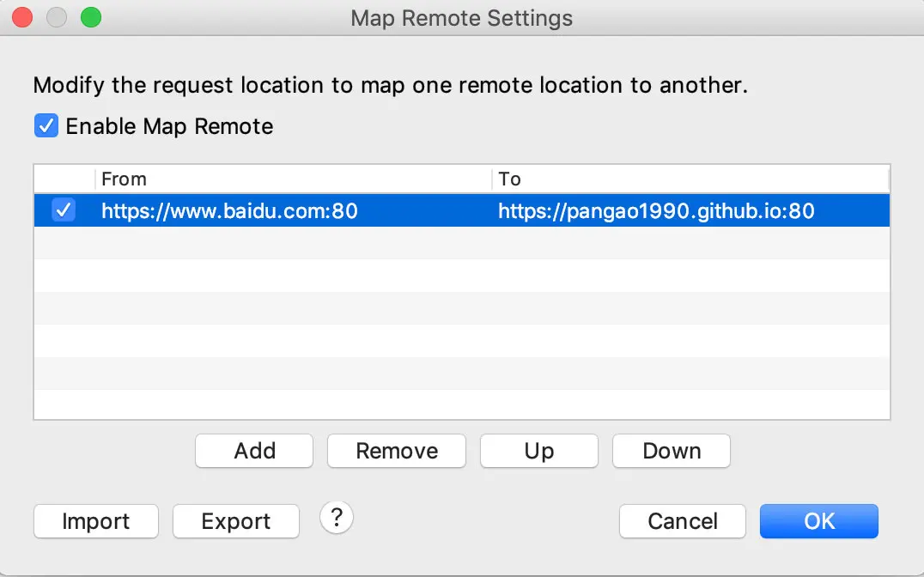924x577 pixels.
Task: Select the pangao1990.github.io:80 To cell
Action: pos(656,211)
